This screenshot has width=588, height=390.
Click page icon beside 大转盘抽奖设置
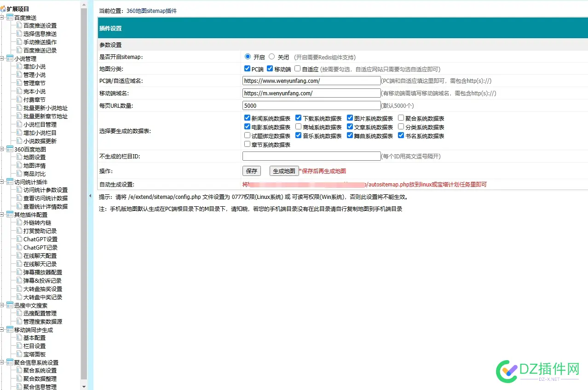coord(19,289)
